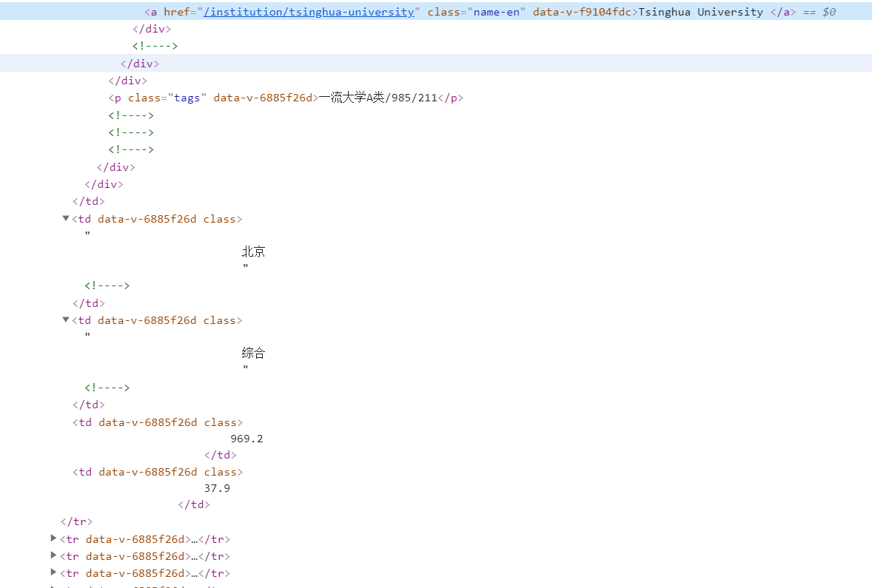Select the light-blue highlighted </div> row
This screenshot has width=872, height=588.
point(436,64)
